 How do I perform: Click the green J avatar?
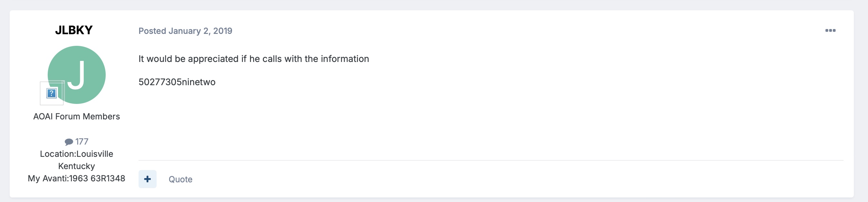pos(81,69)
